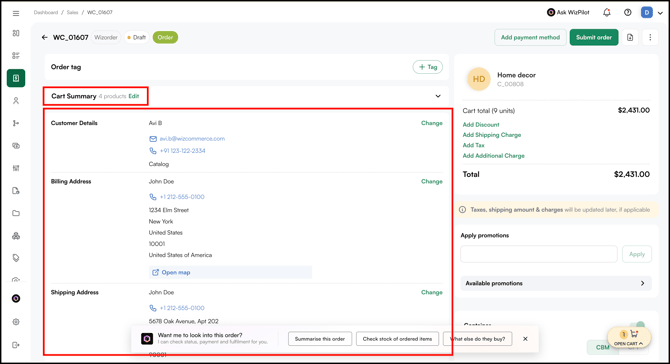Click the HD customer avatar

pyautogui.click(x=479, y=79)
